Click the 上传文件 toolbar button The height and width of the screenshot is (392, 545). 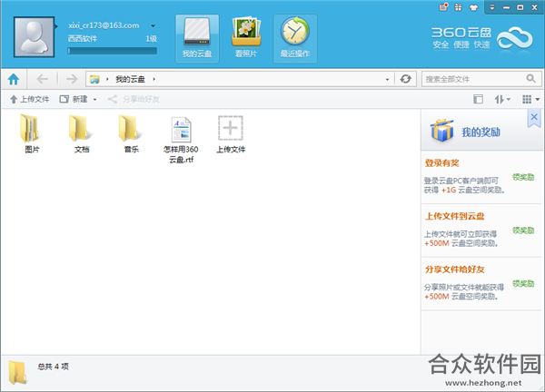click(x=30, y=99)
